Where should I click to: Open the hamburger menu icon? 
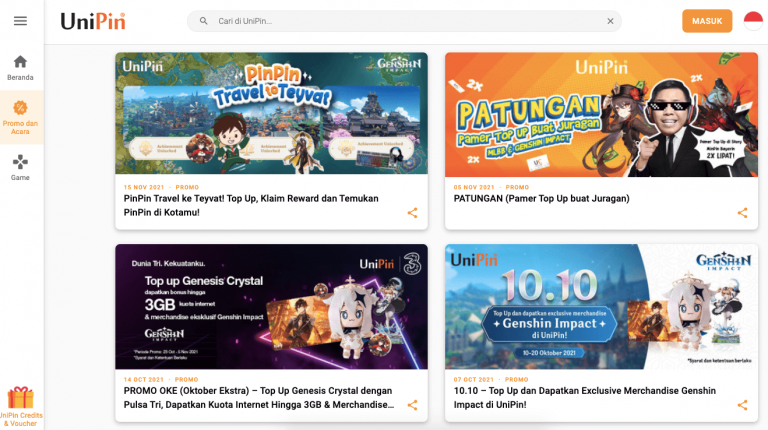coord(20,21)
